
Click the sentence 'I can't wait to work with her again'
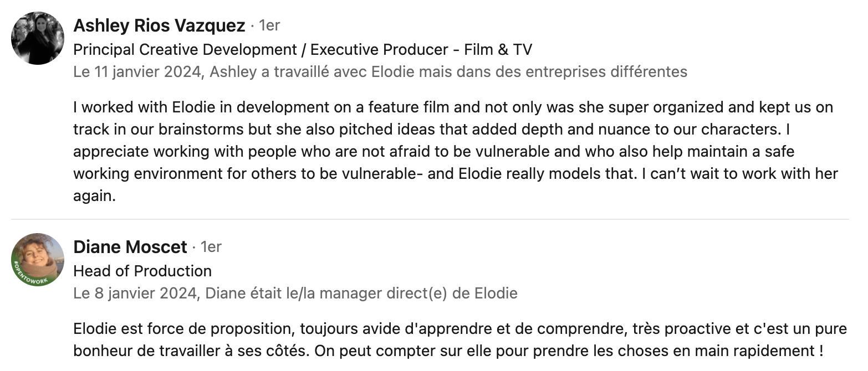(740, 174)
